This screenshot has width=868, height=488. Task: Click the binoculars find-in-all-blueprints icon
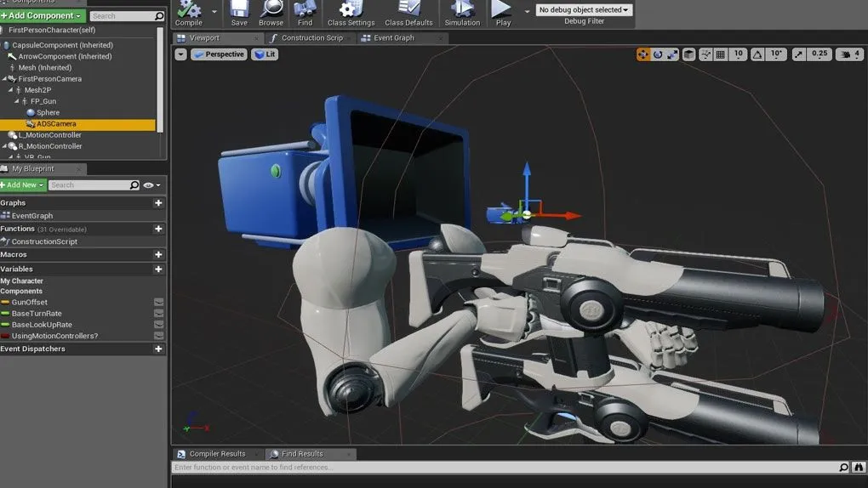[858, 468]
